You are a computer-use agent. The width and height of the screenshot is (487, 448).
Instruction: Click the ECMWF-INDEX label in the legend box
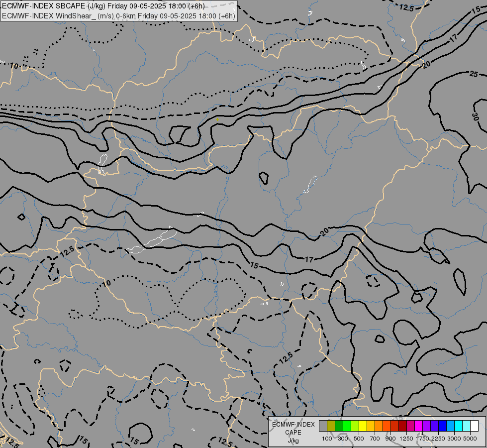293,425
